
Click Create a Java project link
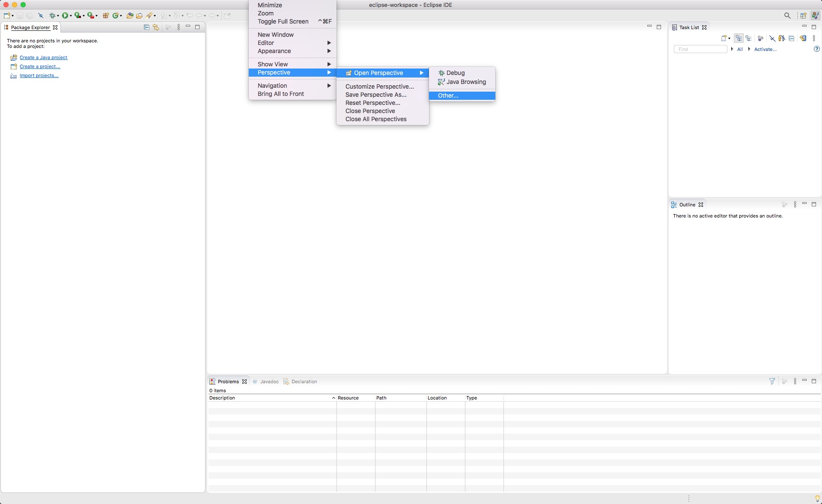tap(43, 57)
